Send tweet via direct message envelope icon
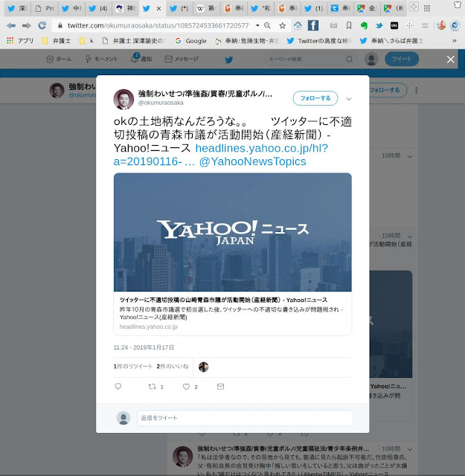465x476 pixels. tap(220, 387)
